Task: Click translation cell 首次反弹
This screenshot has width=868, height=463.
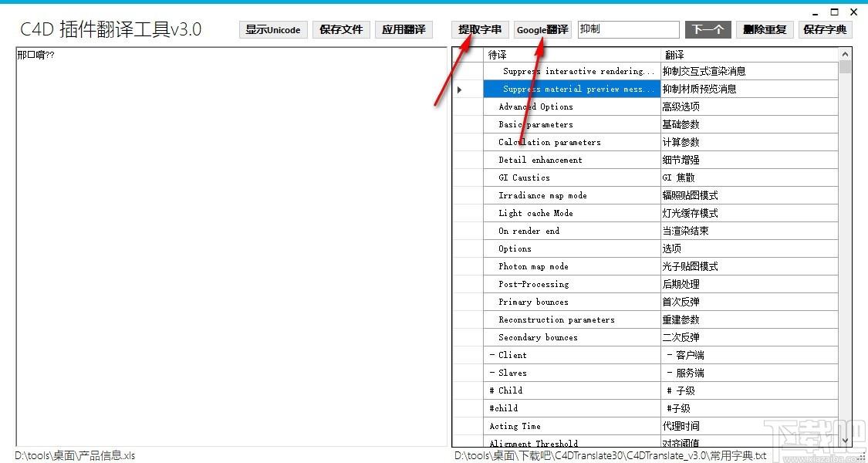Action: click(749, 302)
